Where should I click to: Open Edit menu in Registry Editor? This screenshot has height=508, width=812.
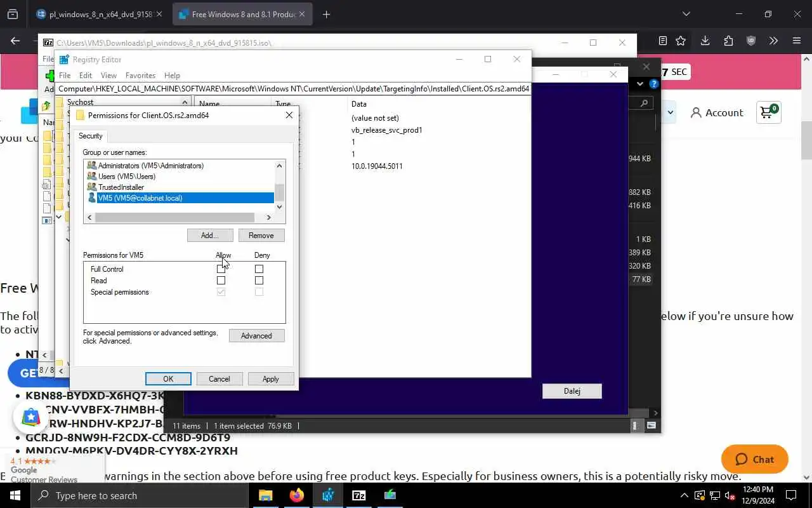(86, 75)
